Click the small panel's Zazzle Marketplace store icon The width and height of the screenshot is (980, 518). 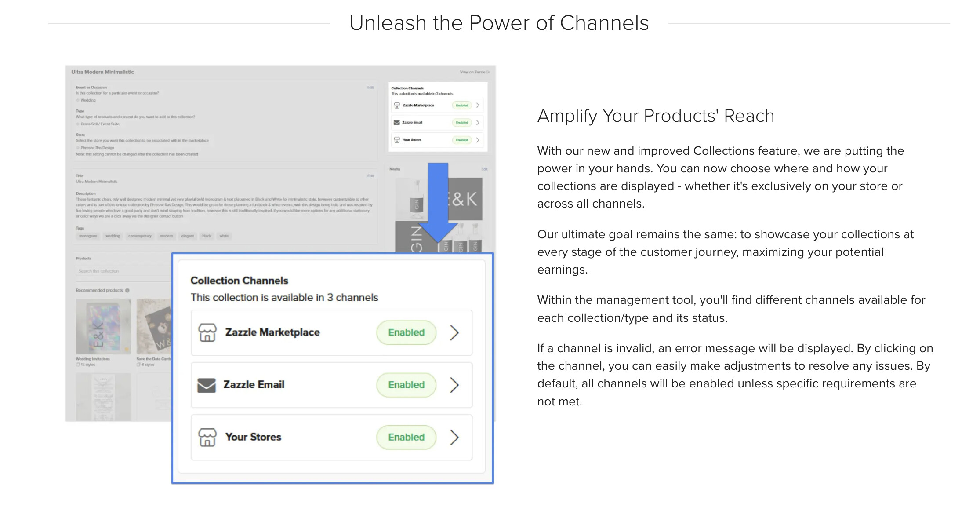(397, 106)
